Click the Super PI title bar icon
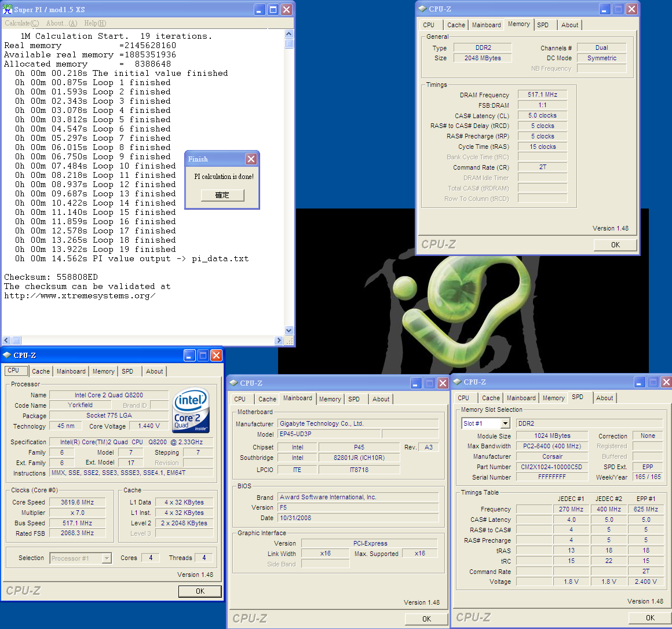672x629 pixels. [8, 9]
